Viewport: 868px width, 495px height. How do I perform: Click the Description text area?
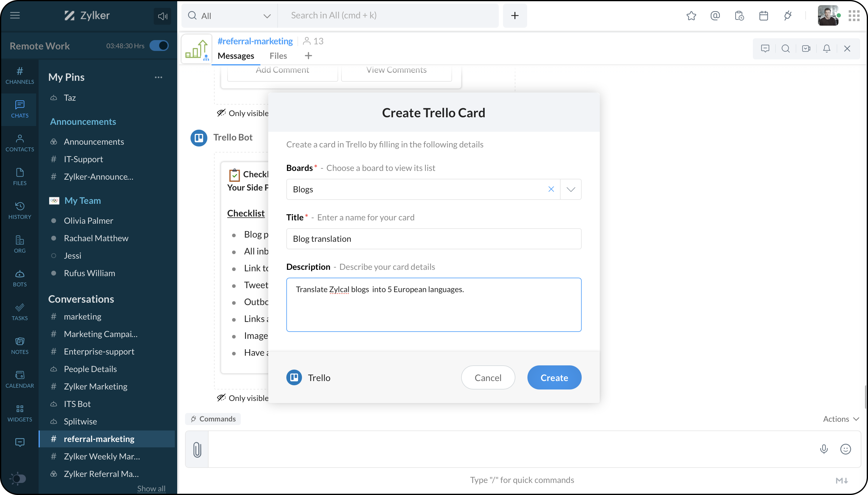(x=434, y=304)
